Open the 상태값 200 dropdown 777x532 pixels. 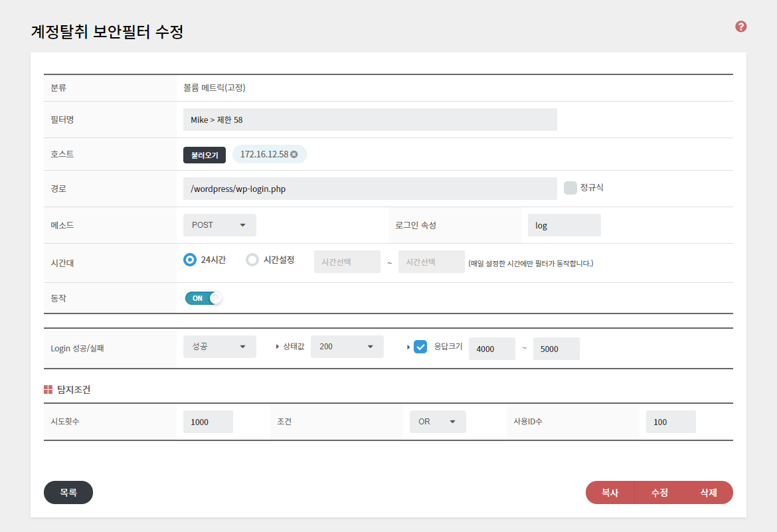coord(347,347)
